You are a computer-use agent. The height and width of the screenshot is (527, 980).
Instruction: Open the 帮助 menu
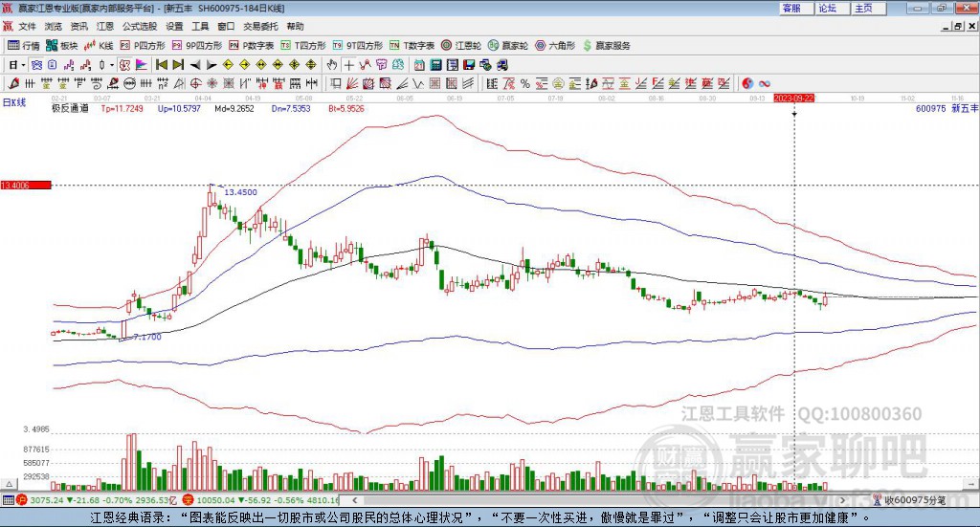[x=295, y=26]
